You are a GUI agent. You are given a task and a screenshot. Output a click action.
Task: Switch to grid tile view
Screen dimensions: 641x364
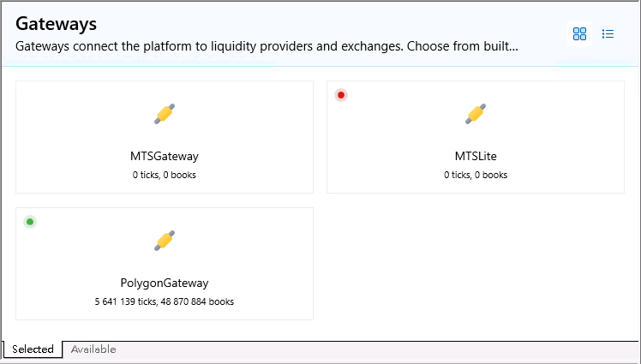coord(579,34)
